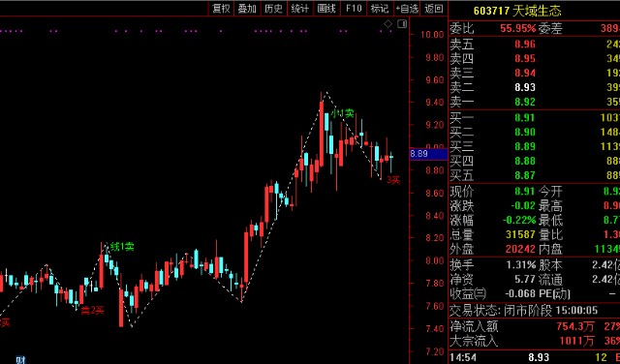Open the 历史 history view

point(273,9)
